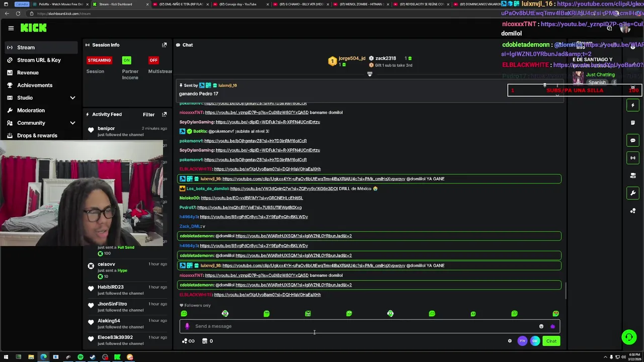Insert fourth emote in quick row

pos(308,314)
